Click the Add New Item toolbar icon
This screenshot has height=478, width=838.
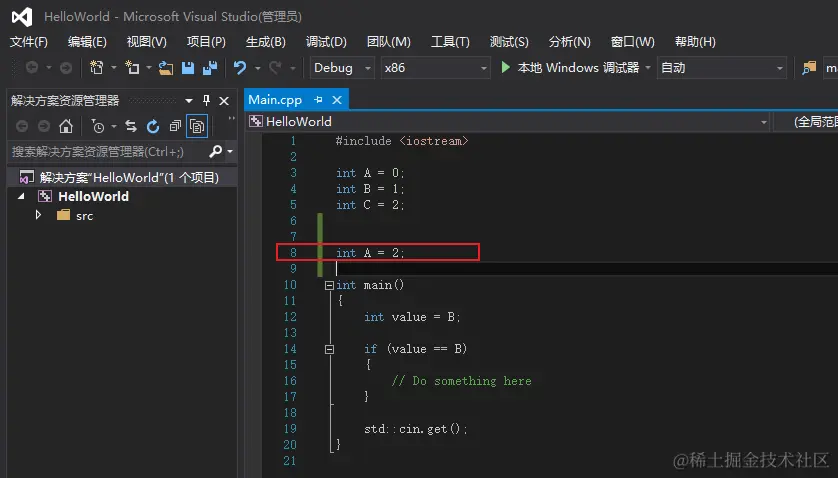coord(131,67)
